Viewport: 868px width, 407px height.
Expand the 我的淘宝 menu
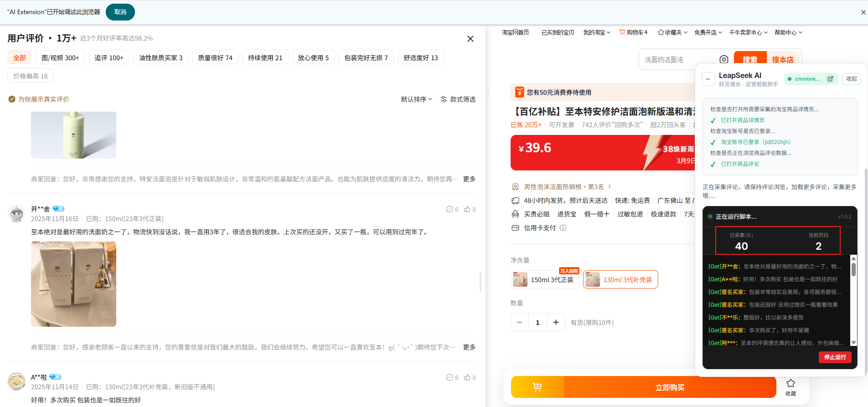(x=597, y=32)
